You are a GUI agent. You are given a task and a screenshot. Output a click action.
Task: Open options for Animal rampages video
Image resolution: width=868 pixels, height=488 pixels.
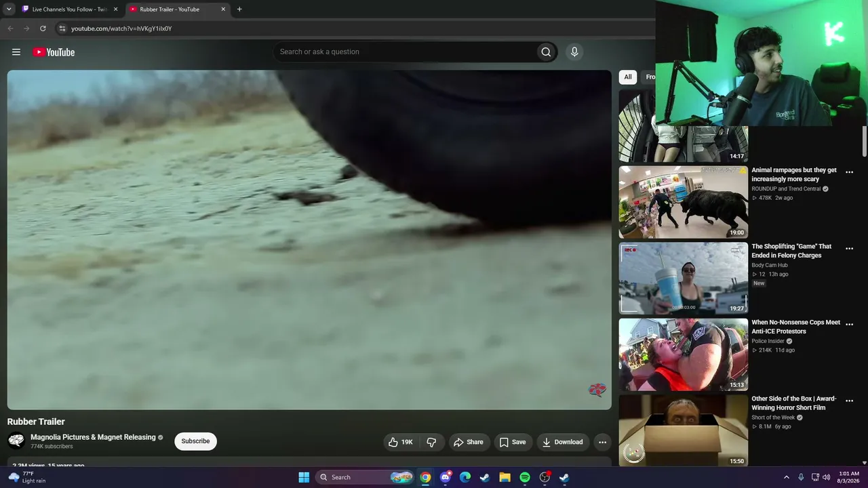pos(849,172)
